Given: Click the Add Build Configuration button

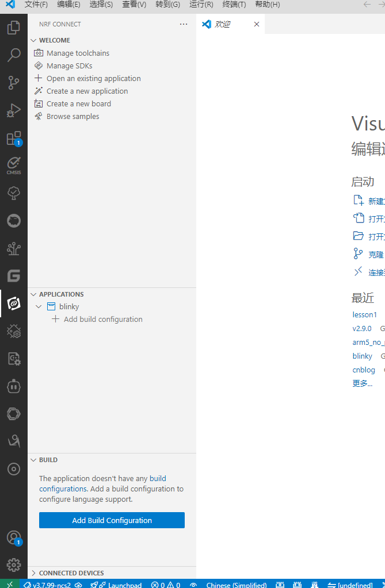Looking at the screenshot, I should (112, 520).
